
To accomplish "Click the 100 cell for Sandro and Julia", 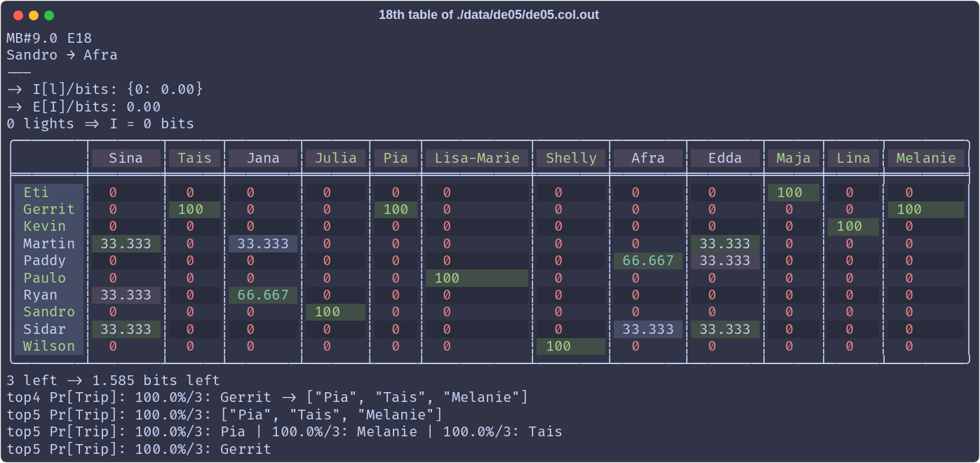I will [x=335, y=311].
